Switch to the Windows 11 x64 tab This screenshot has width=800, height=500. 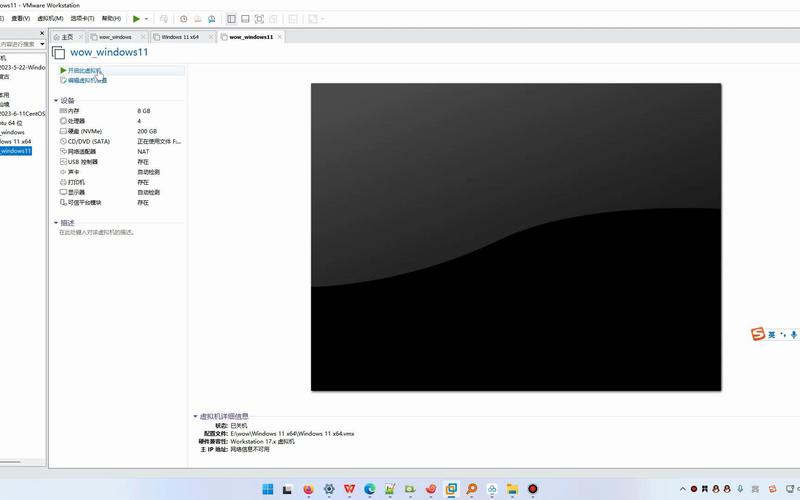click(180, 37)
